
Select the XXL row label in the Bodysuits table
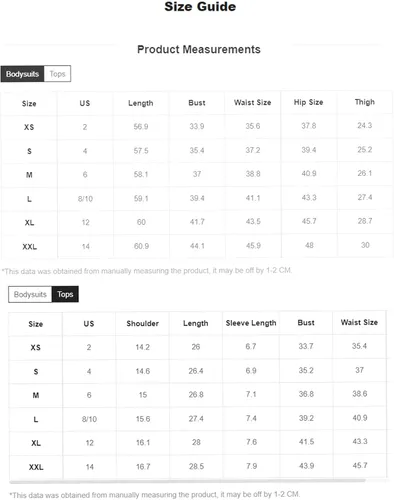[x=29, y=247]
